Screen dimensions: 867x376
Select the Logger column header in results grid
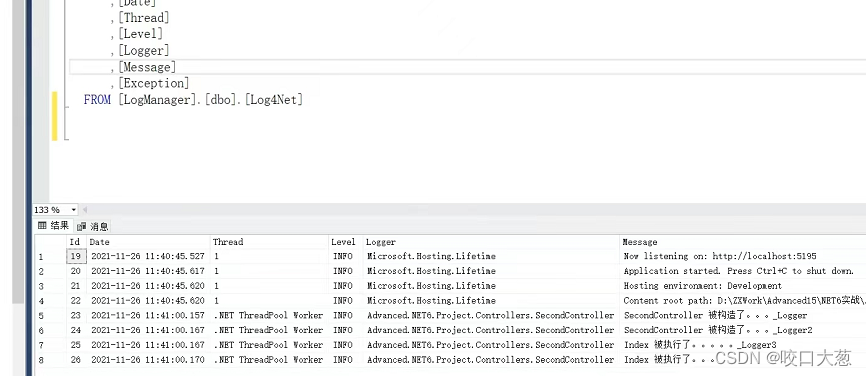coord(491,242)
